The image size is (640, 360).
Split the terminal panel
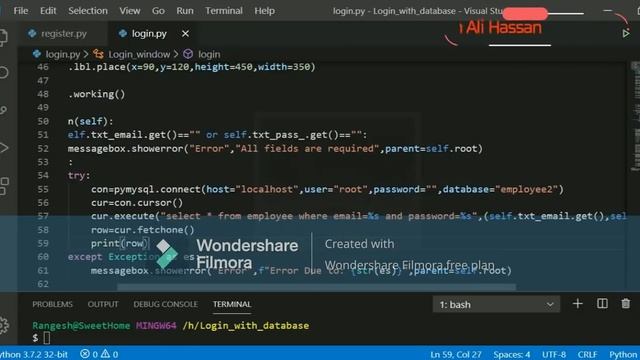[x=602, y=304]
